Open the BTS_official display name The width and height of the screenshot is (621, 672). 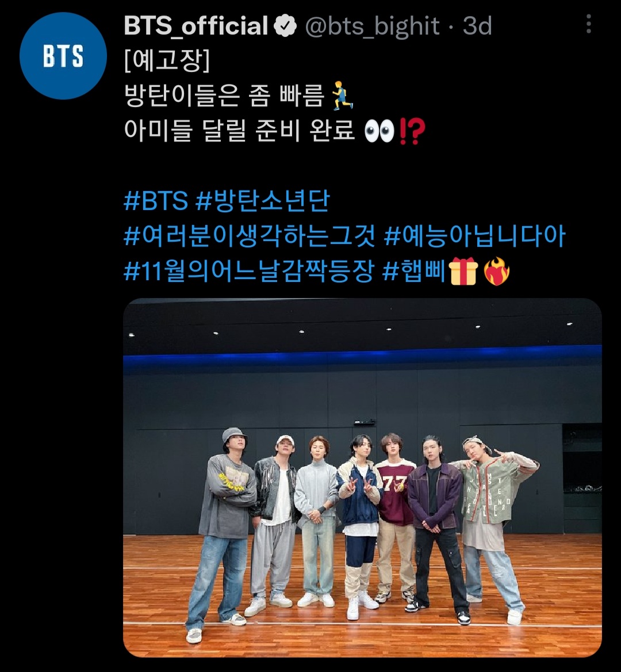pos(196,26)
